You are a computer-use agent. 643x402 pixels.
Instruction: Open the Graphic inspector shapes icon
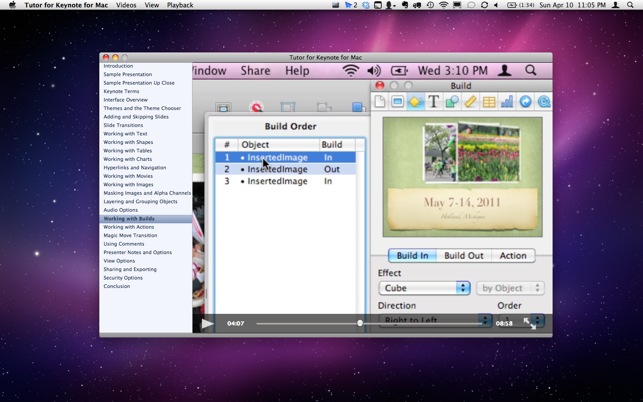[452, 102]
